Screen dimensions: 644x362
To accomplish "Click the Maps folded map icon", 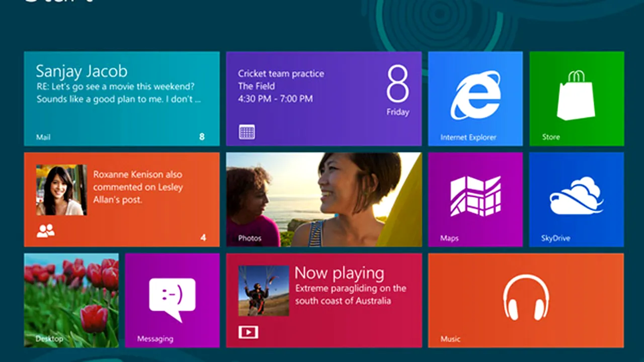I will click(x=475, y=196).
